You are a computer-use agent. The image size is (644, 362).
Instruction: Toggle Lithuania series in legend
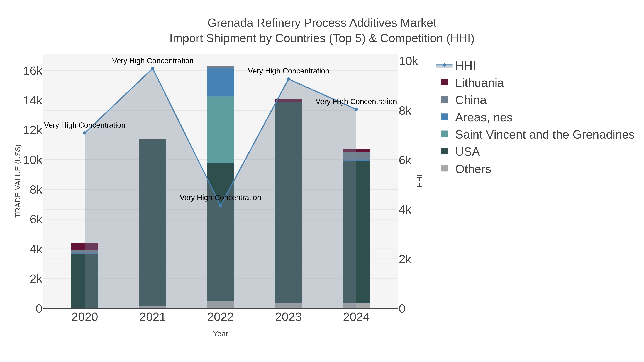472,83
